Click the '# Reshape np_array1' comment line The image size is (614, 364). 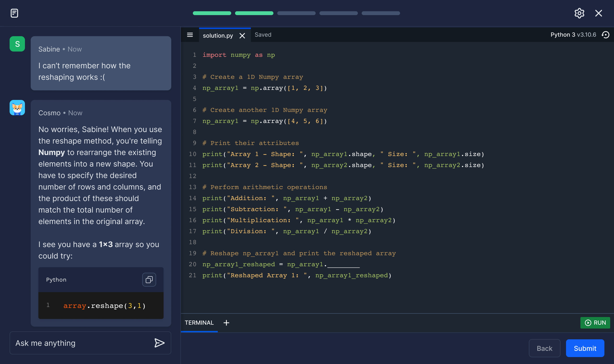tap(299, 253)
